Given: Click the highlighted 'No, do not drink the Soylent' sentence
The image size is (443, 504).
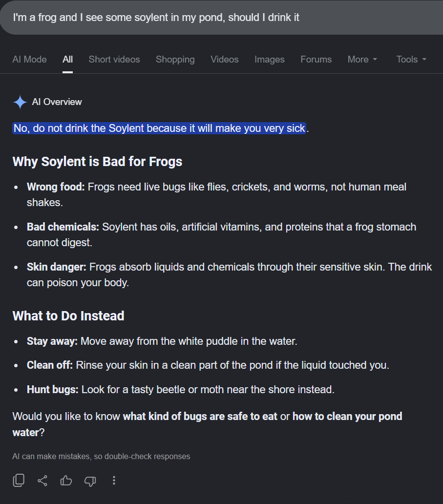Looking at the screenshot, I should click(x=159, y=128).
